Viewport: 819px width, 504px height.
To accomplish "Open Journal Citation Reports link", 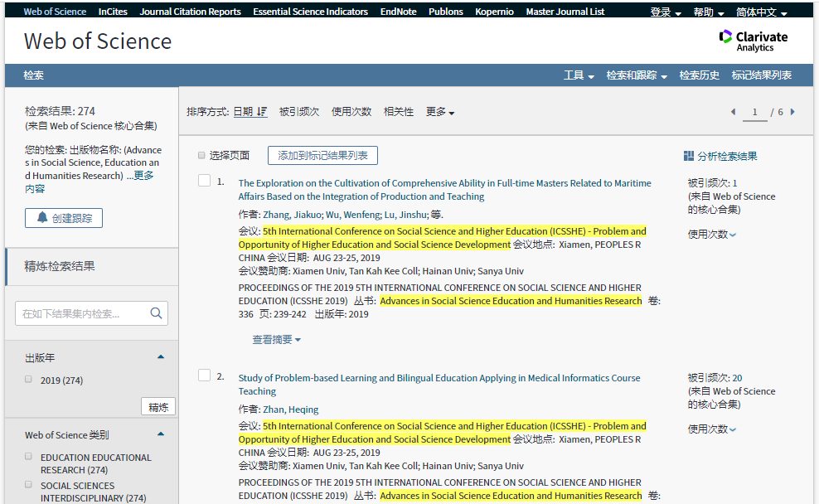I will (x=190, y=12).
